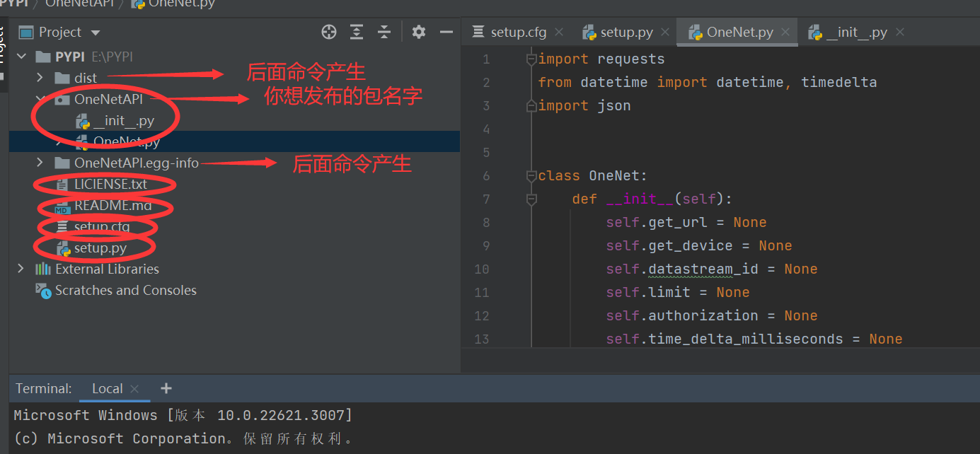The height and width of the screenshot is (454, 980).
Task: Switch to OneNet.py editor tab
Action: [x=739, y=33]
